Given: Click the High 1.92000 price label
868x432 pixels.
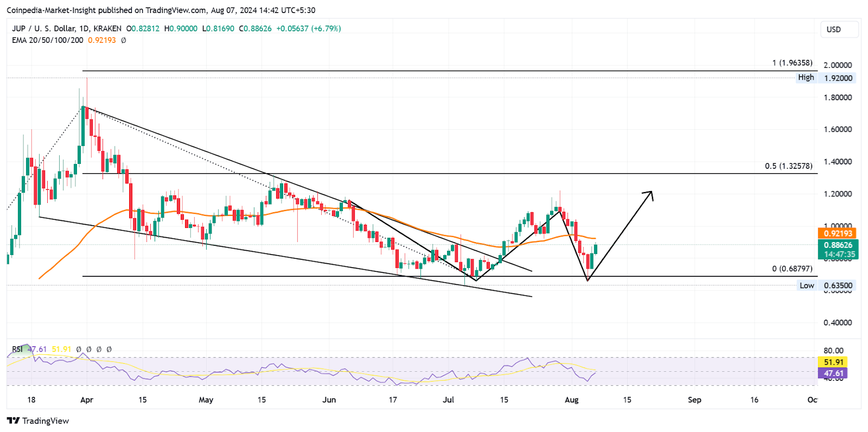Looking at the screenshot, I should pyautogui.click(x=826, y=78).
